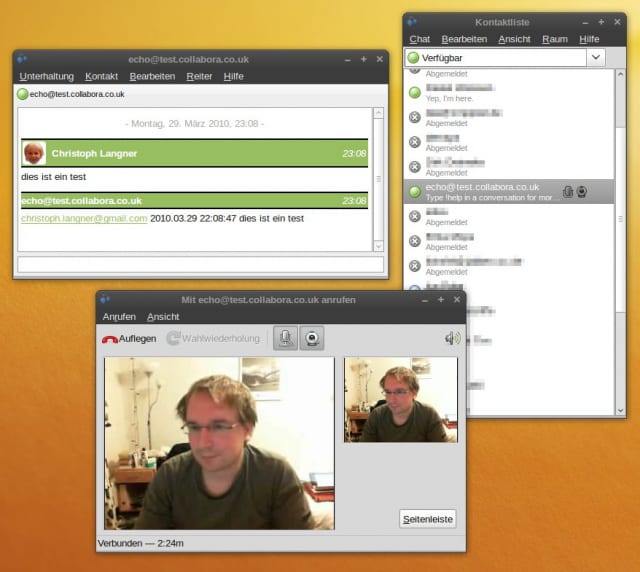Minimize the Kontaktliste window
This screenshot has height=572, width=640.
(585, 22)
